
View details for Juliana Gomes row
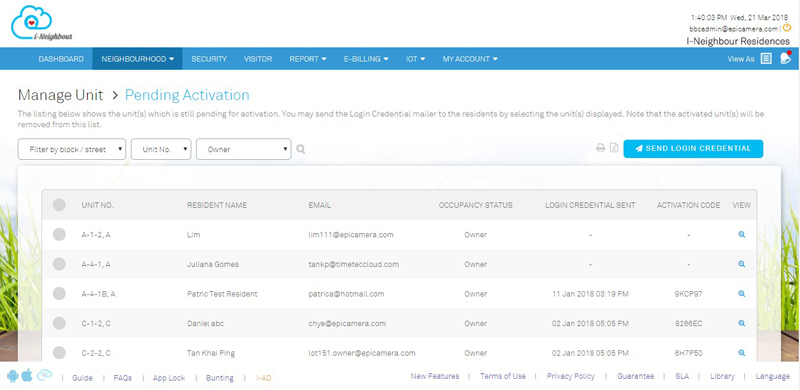click(741, 264)
